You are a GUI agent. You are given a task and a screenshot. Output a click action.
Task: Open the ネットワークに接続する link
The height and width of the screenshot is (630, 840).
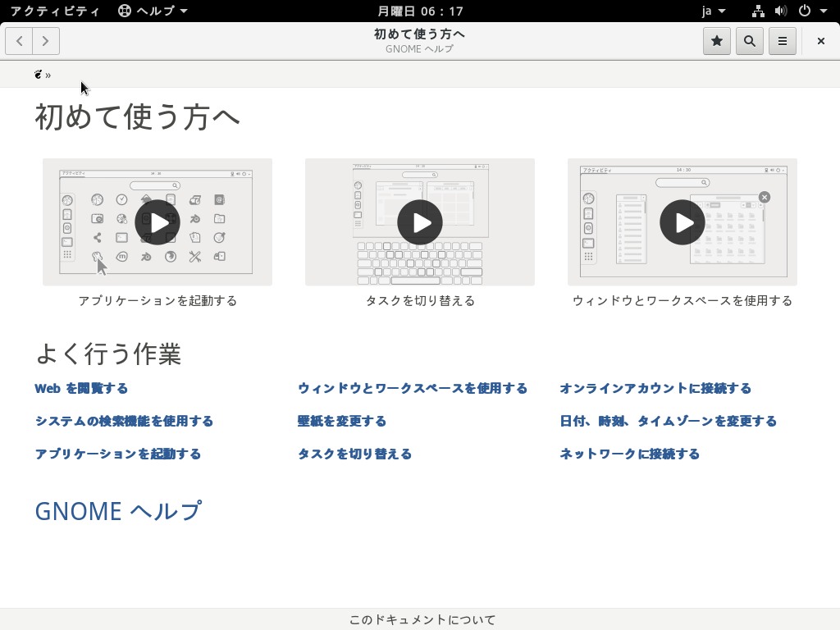pyautogui.click(x=630, y=454)
